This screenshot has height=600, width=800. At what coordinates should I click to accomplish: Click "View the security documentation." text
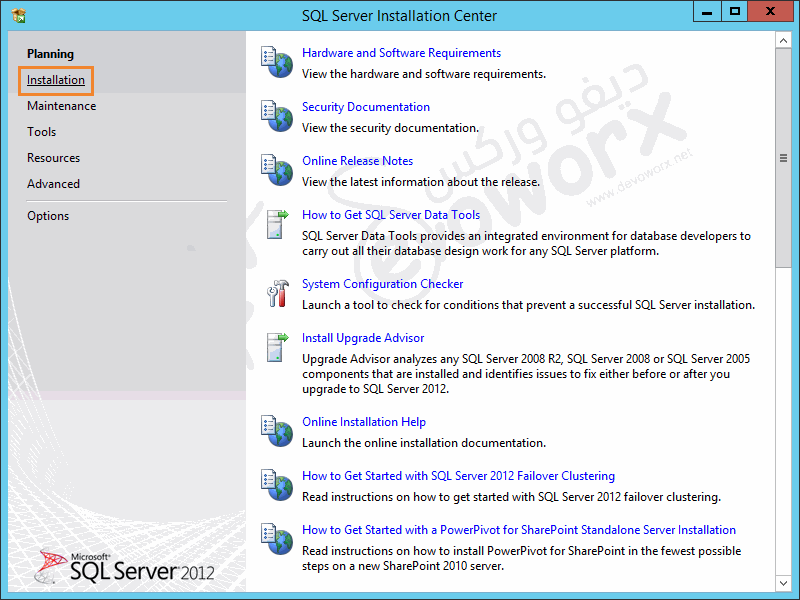(390, 128)
